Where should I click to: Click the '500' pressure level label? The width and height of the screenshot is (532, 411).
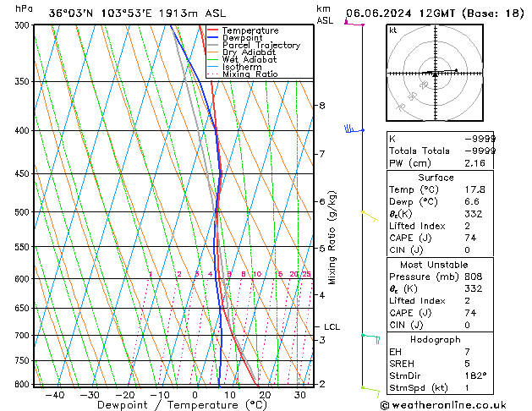24,212
